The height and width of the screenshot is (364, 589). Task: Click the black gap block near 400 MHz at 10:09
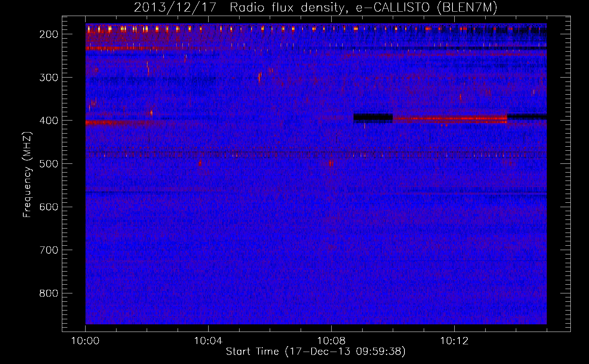pos(373,118)
